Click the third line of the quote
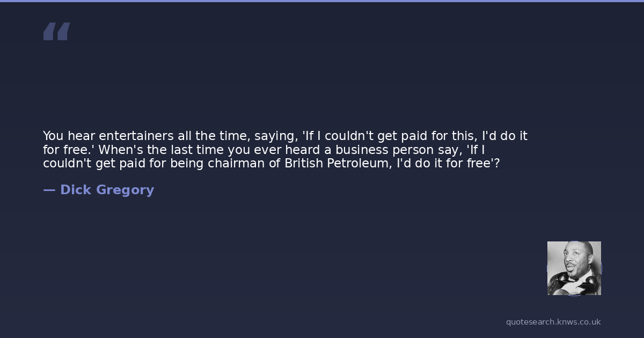Screen dimensions: 644x338 tap(271, 163)
